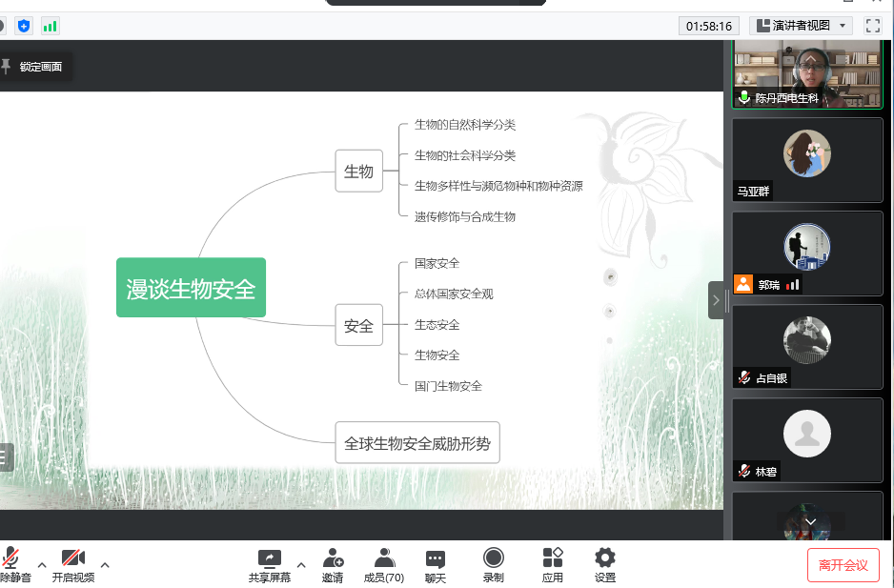The image size is (894, 588).
Task: Unmute the microphone (解除静音)
Action: (x=13, y=559)
